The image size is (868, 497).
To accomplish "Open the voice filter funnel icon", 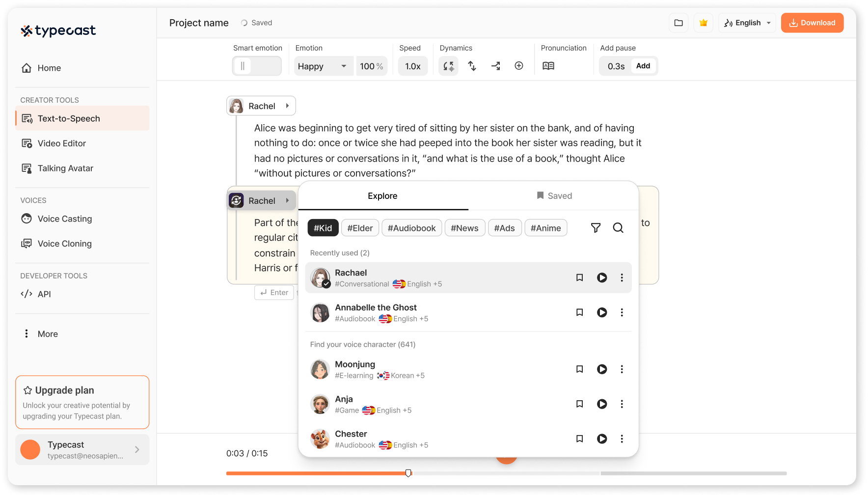I will click(596, 228).
